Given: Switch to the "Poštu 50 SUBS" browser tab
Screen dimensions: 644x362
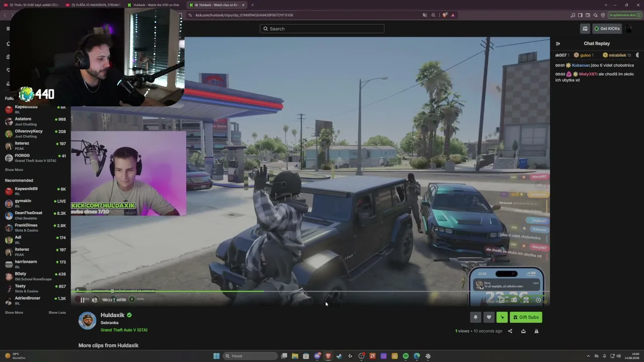Looking at the screenshot, I should (x=31, y=5).
